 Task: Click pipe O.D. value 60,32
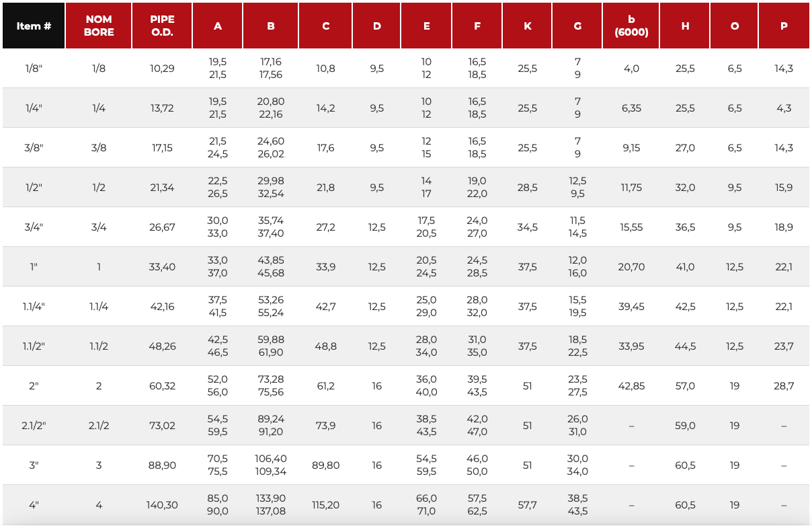click(162, 386)
